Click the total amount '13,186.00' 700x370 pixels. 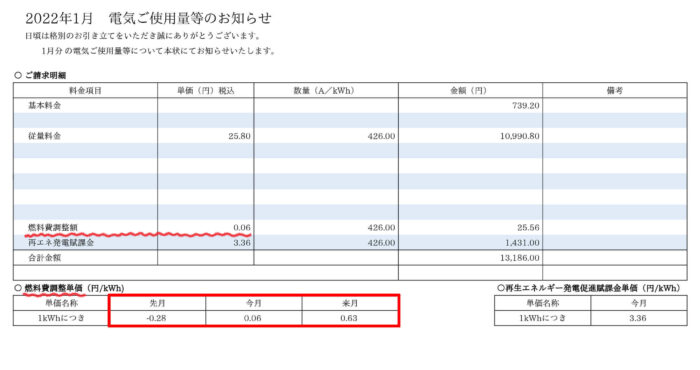(x=520, y=258)
